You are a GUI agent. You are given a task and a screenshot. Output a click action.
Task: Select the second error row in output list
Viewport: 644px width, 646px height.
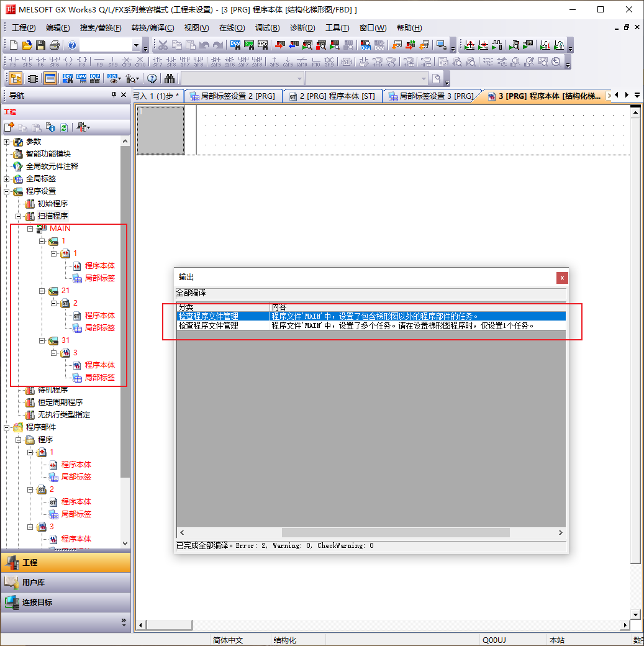click(x=371, y=325)
